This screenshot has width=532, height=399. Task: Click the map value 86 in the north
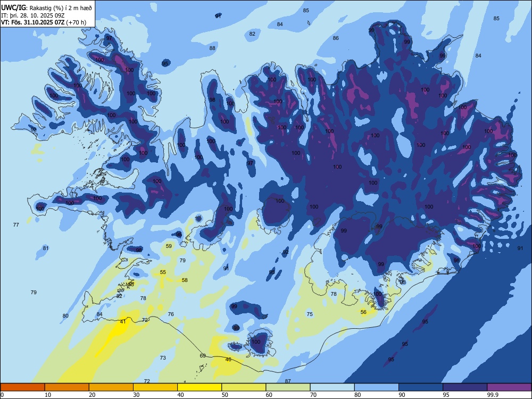coord(336,38)
